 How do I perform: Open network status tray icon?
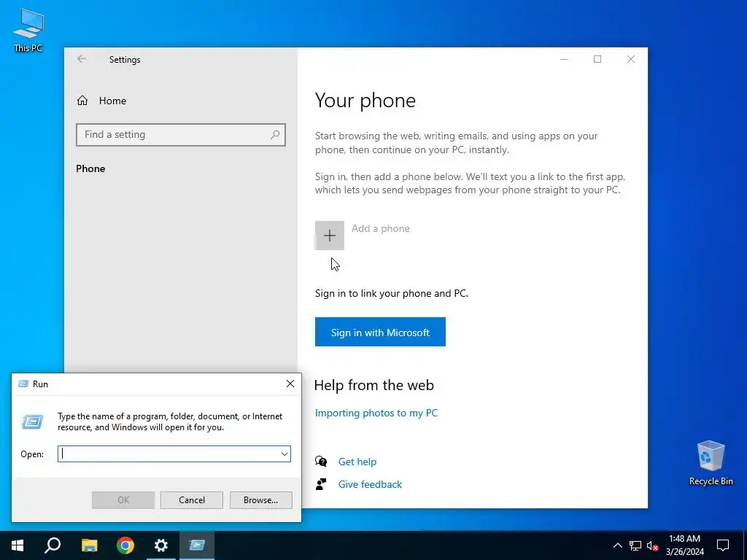[x=635, y=545]
